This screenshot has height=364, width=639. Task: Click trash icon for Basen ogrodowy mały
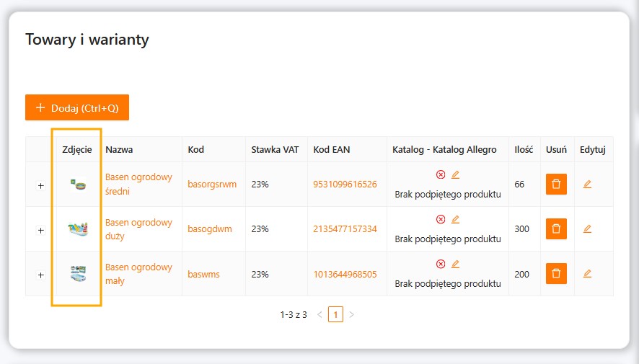tap(556, 274)
